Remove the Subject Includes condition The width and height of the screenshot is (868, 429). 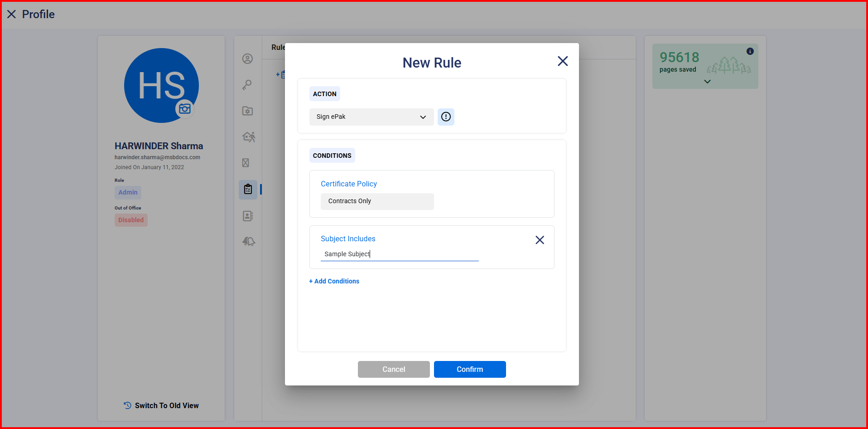click(540, 240)
